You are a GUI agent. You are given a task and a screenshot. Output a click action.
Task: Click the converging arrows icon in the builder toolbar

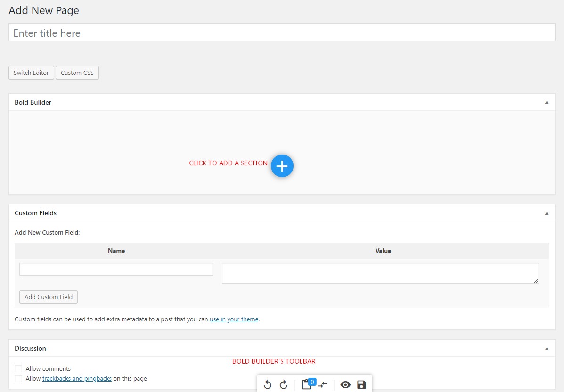point(323,385)
